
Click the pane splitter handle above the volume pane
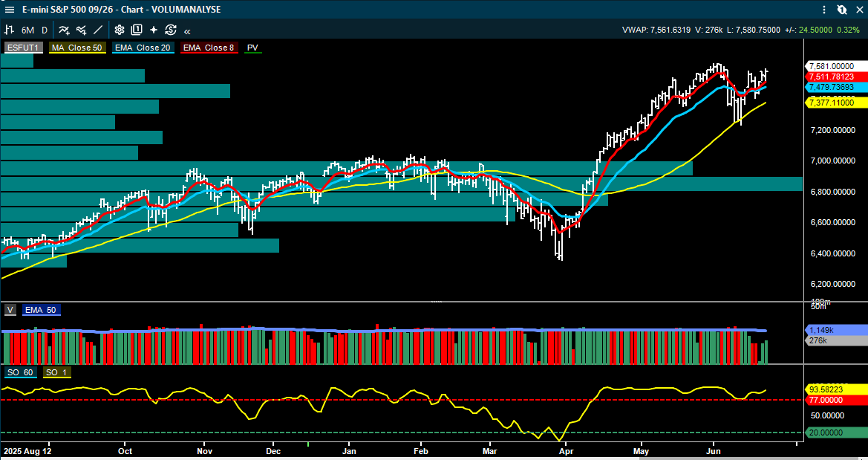click(x=436, y=302)
